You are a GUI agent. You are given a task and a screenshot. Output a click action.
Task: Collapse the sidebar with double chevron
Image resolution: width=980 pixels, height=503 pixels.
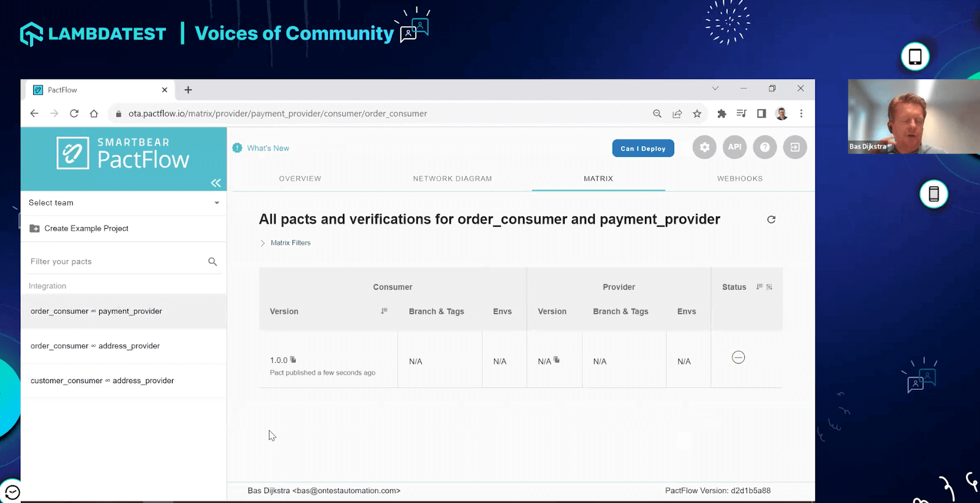point(216,183)
